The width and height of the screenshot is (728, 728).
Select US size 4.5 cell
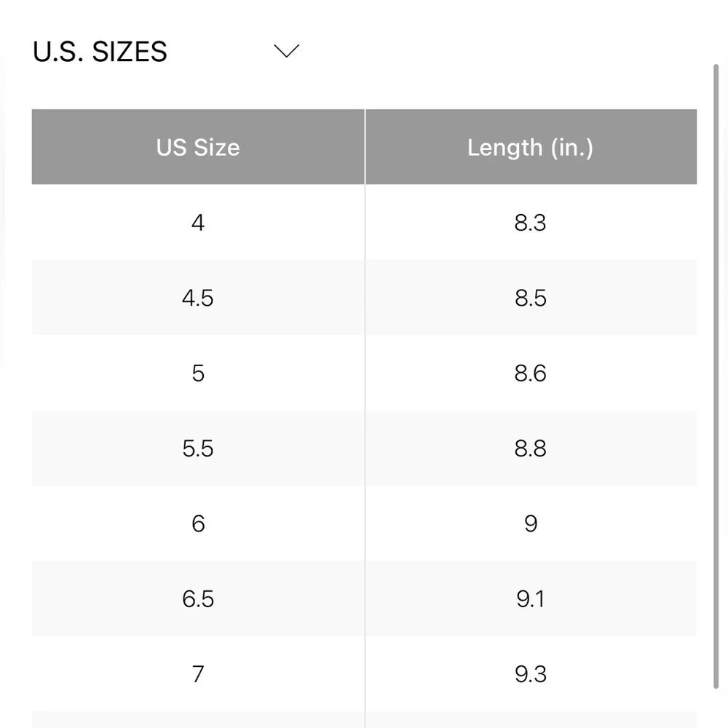[x=198, y=298]
